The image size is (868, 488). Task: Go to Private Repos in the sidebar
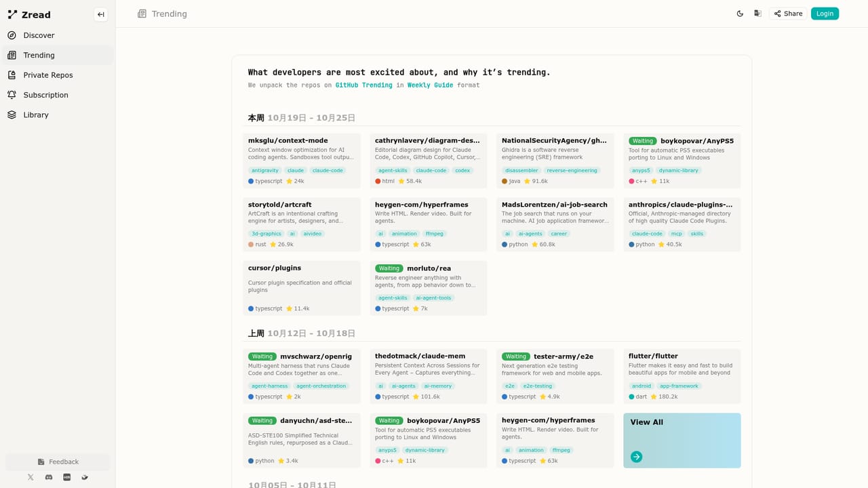click(x=58, y=75)
